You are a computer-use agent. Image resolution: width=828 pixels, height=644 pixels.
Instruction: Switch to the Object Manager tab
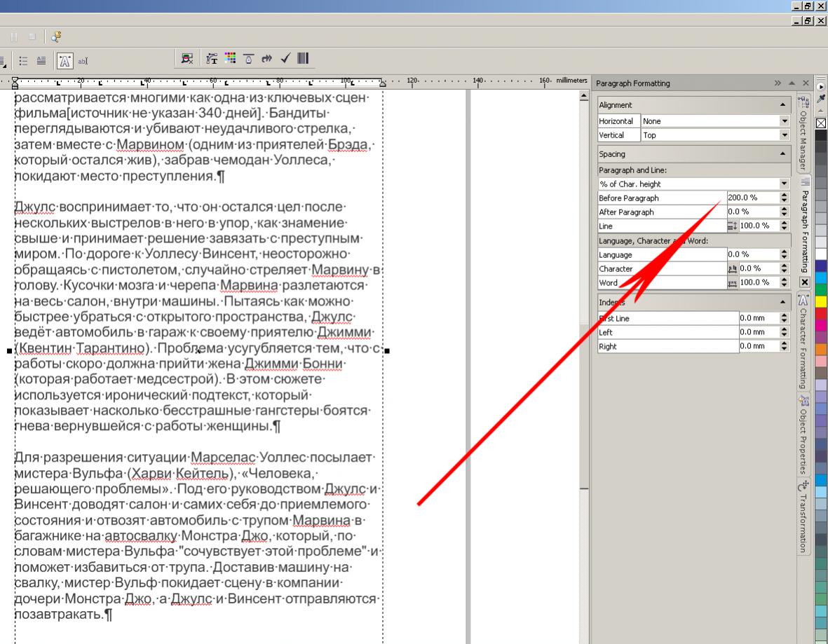coord(803,135)
